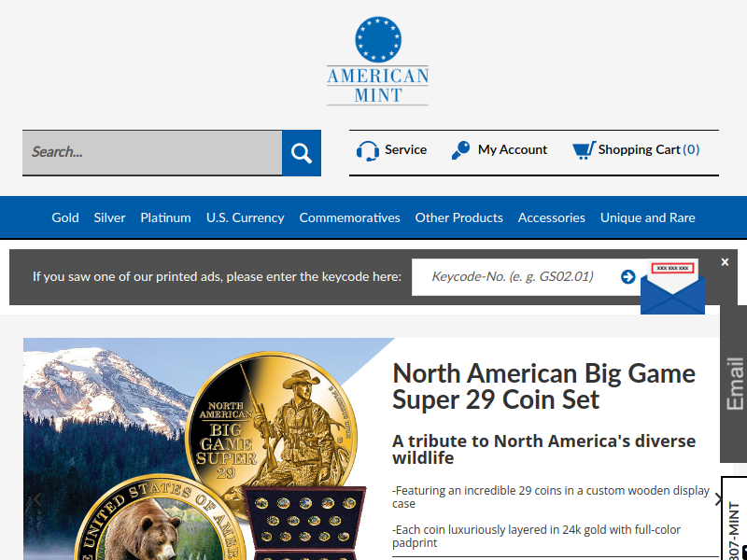
Task: Browse the Commemoratives category
Action: pyautogui.click(x=349, y=217)
